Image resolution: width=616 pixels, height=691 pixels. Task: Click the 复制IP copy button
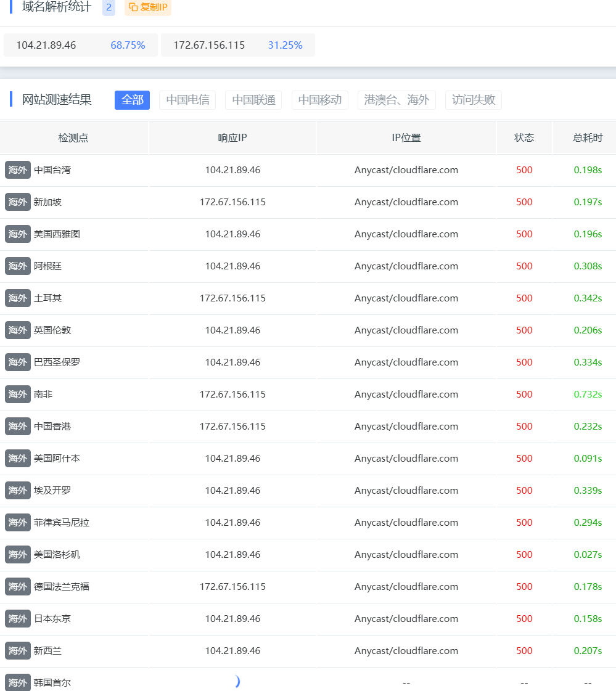148,7
